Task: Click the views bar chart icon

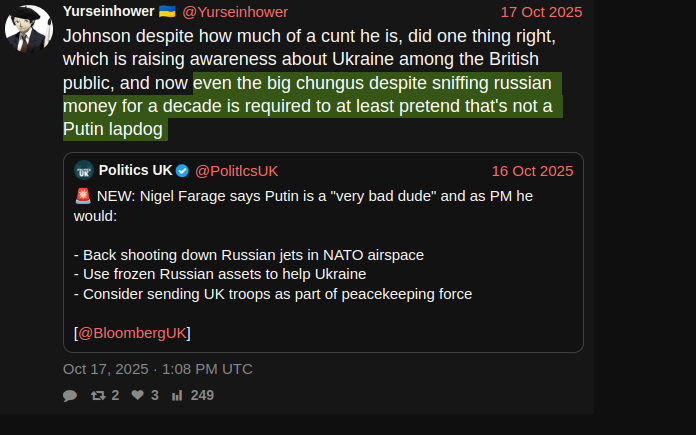Action: (x=177, y=395)
